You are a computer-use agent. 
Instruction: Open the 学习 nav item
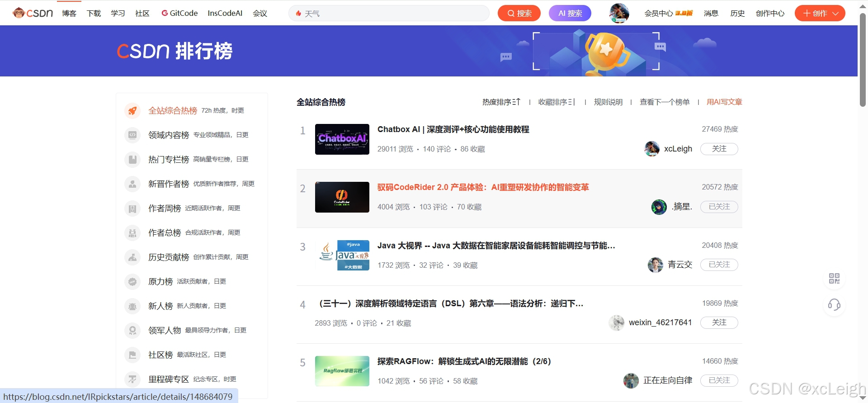click(118, 14)
